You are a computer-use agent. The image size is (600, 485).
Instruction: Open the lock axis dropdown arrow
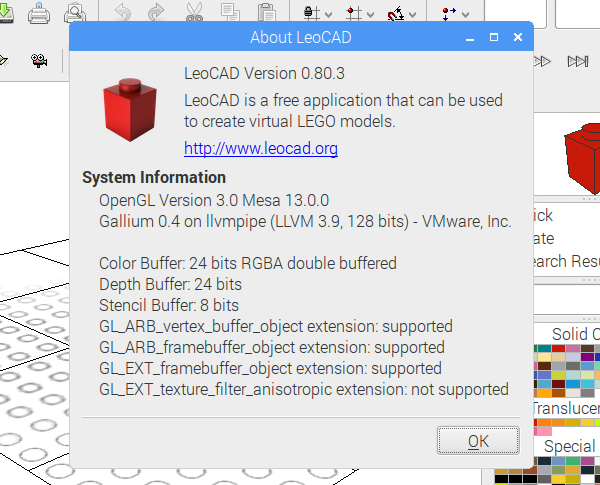(328, 15)
